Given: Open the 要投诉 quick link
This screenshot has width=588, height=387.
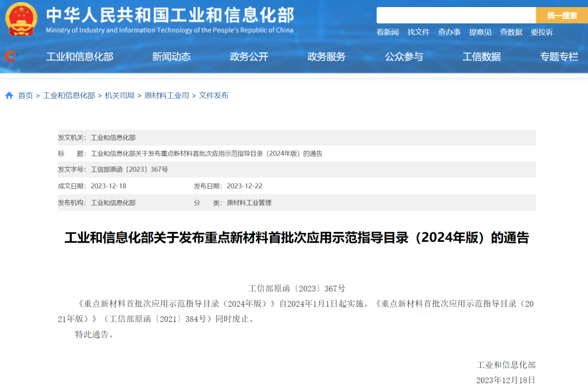Looking at the screenshot, I should point(542,32).
